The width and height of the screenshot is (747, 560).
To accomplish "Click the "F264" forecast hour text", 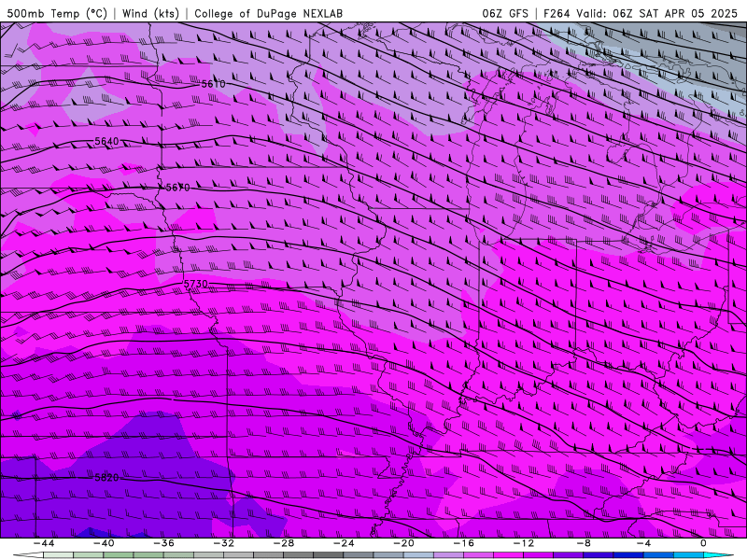I will pos(557,13).
